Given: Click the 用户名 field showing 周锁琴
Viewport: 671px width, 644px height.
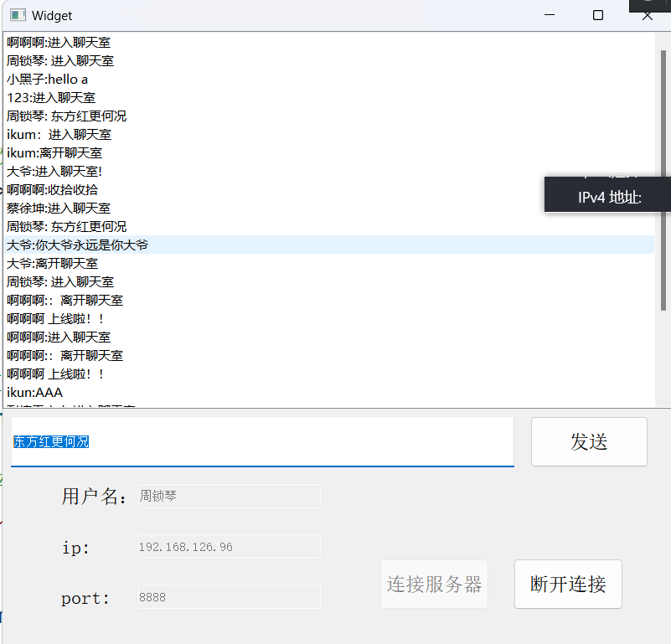Looking at the screenshot, I should tap(228, 496).
